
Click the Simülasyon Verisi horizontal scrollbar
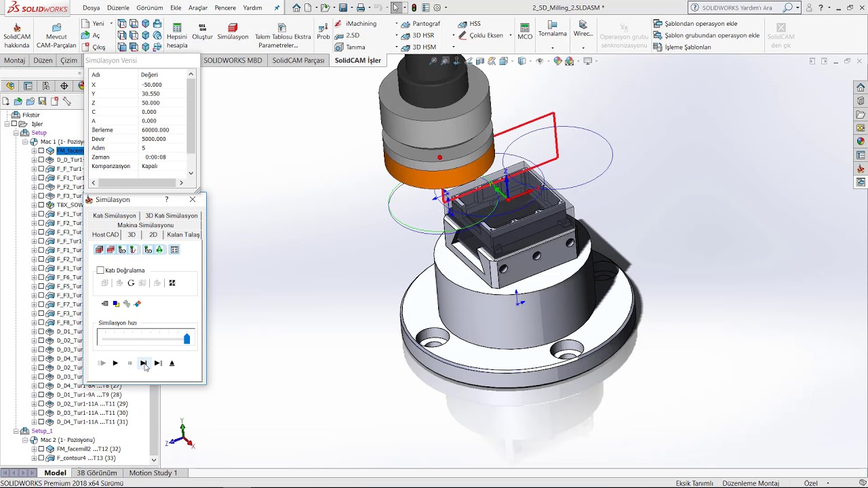pos(137,183)
